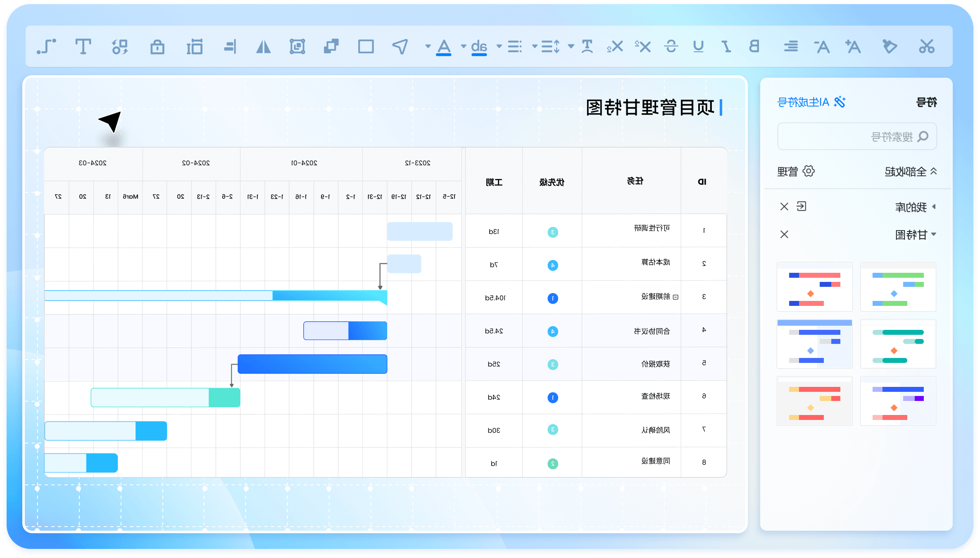Expand the 我的库 library section
The height and width of the screenshot is (558, 980).
tap(934, 206)
